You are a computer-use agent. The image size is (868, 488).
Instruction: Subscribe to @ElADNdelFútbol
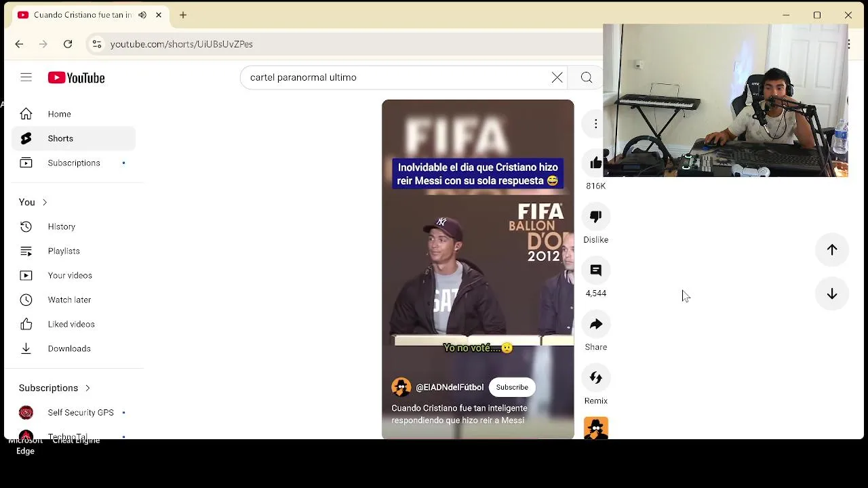512,387
